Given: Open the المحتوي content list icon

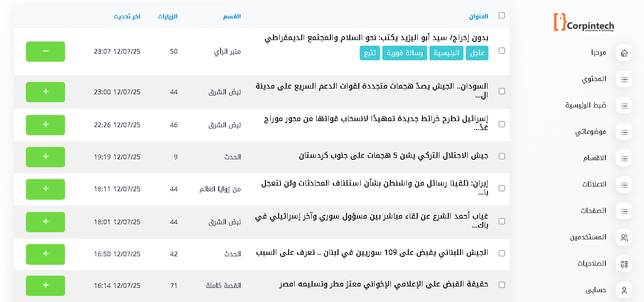Looking at the screenshot, I should point(624,79).
